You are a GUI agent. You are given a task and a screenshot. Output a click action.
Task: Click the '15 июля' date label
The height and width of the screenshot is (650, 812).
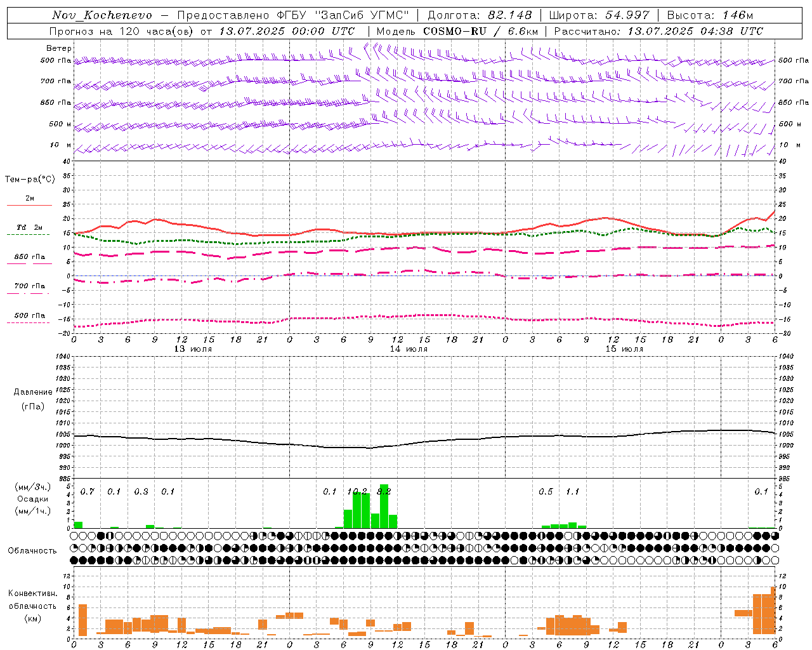624,349
